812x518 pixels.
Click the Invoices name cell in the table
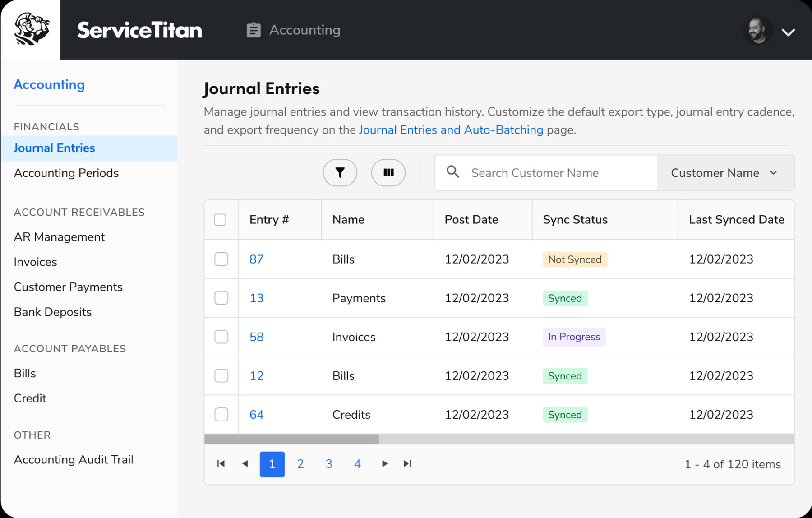pyautogui.click(x=354, y=337)
